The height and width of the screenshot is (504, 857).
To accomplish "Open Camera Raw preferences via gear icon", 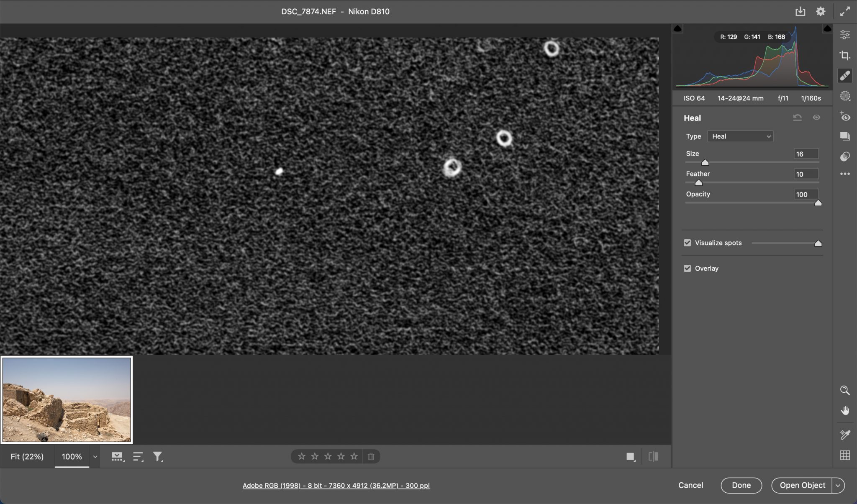I will (821, 11).
